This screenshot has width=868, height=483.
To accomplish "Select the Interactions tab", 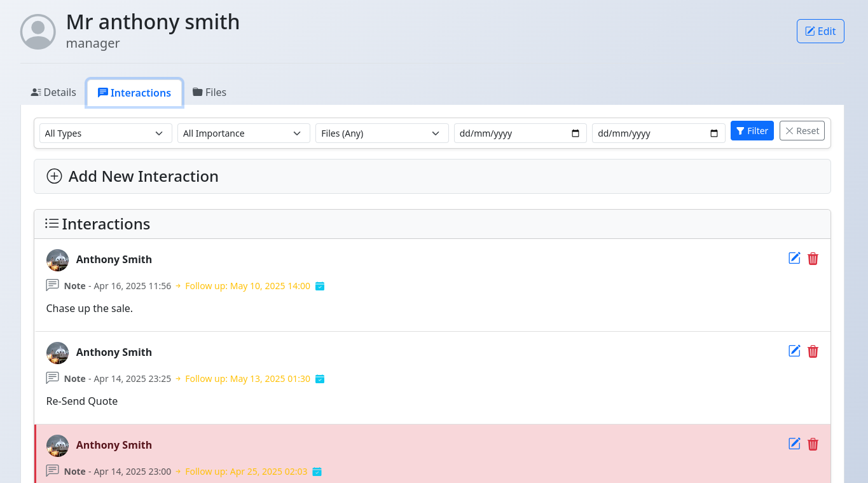I will coord(135,93).
